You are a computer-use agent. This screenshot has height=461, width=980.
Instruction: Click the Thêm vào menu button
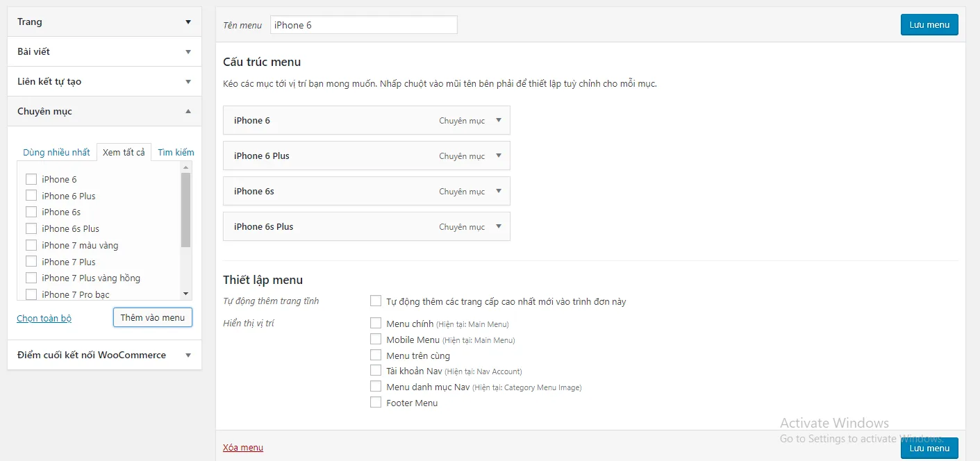pos(153,317)
